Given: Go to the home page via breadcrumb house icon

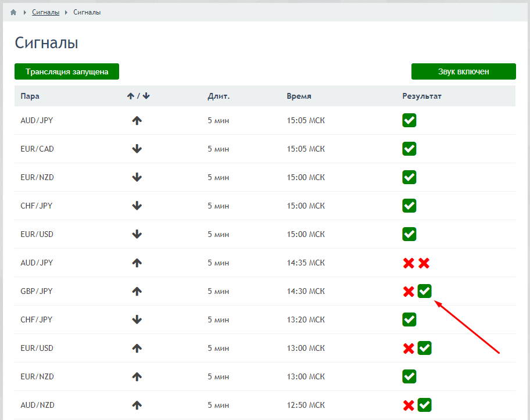Looking at the screenshot, I should pos(13,13).
